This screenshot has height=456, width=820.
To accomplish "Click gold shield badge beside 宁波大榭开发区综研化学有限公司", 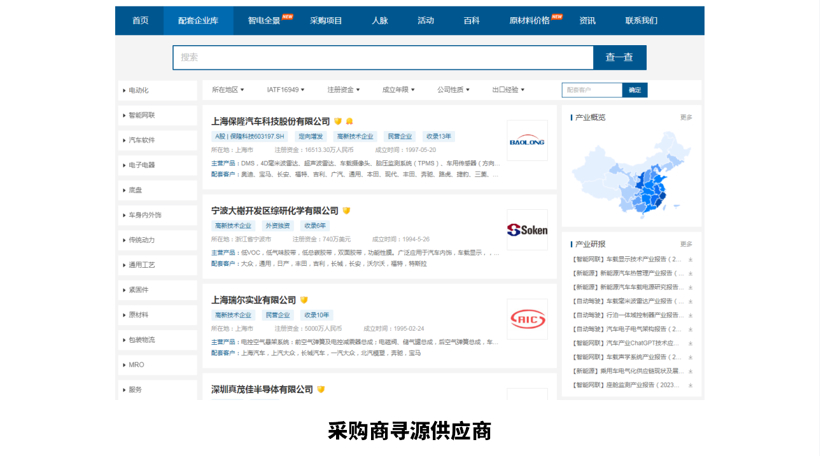I will [347, 211].
